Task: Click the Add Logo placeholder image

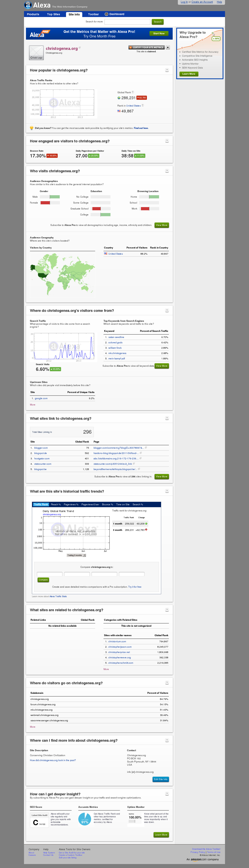Action: coord(36,52)
